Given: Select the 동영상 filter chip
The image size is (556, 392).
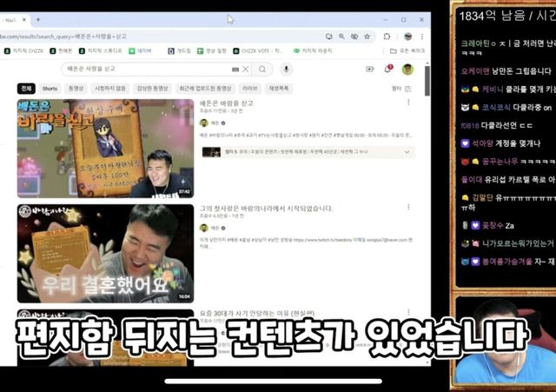Looking at the screenshot, I should (76, 89).
